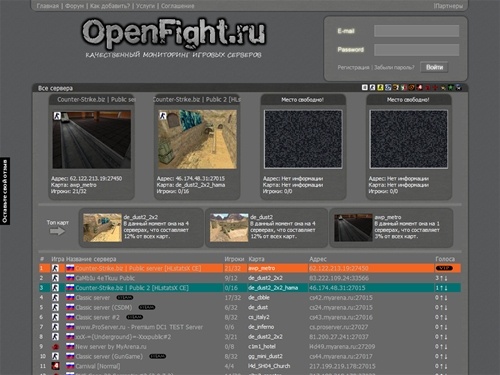Click Steam badge beside Classic server (GunGame)
This screenshot has width=500, height=375.
coord(157,356)
